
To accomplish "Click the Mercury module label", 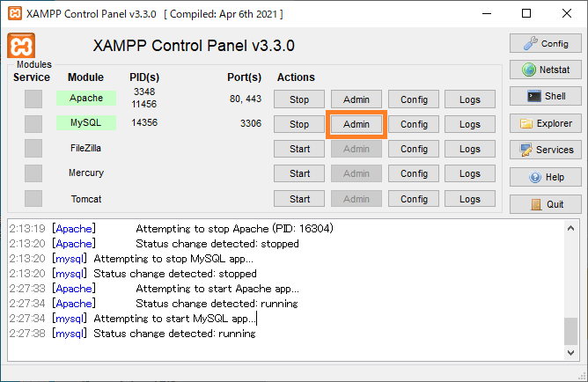I will tap(86, 173).
